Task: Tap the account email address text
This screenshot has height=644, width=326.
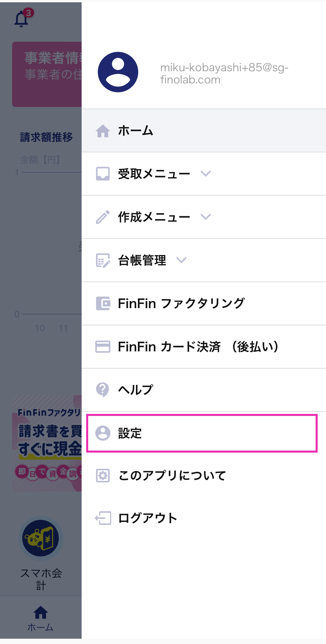Action: 224,74
